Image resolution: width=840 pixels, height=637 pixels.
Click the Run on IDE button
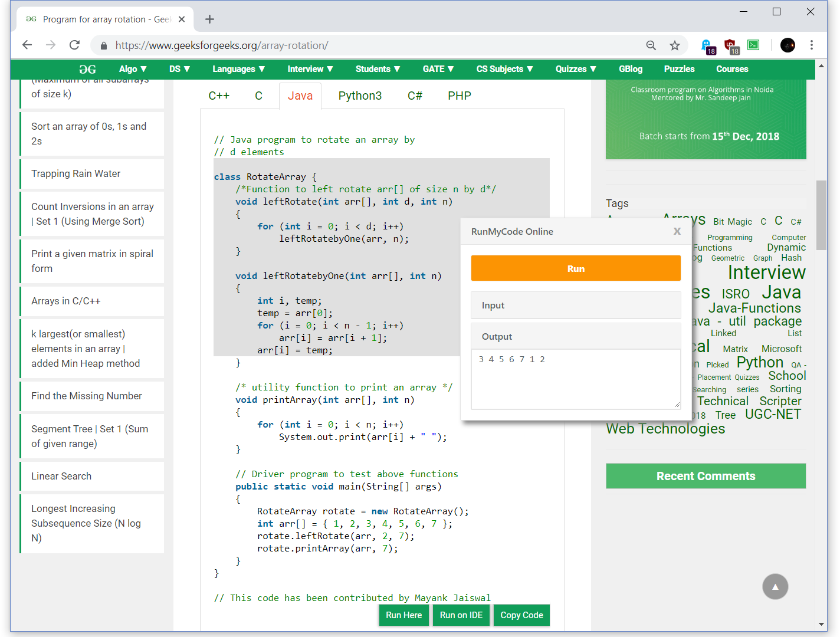[461, 615]
